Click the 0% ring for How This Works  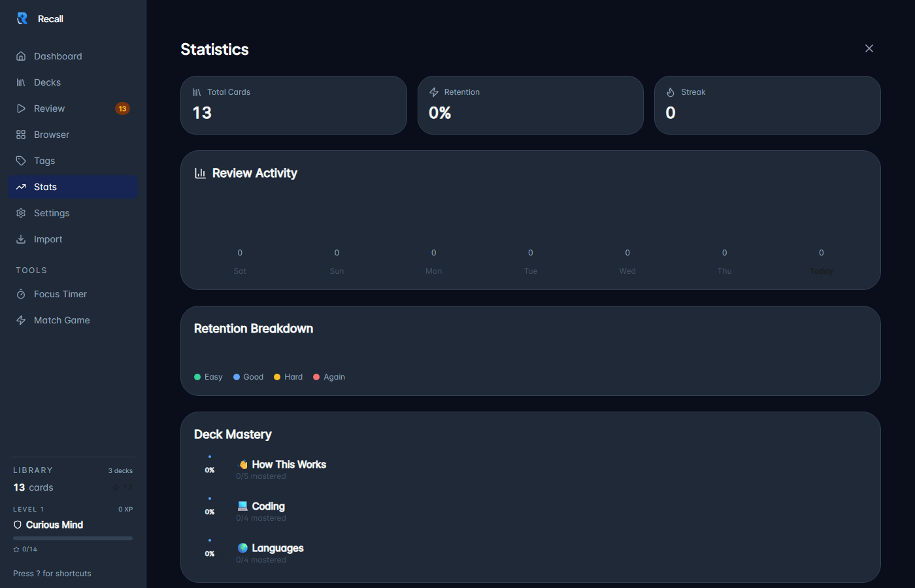point(210,470)
